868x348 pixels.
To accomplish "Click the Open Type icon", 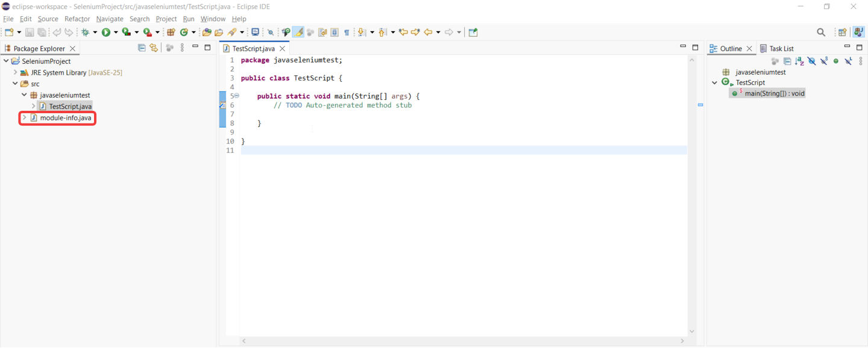I will coord(207,33).
